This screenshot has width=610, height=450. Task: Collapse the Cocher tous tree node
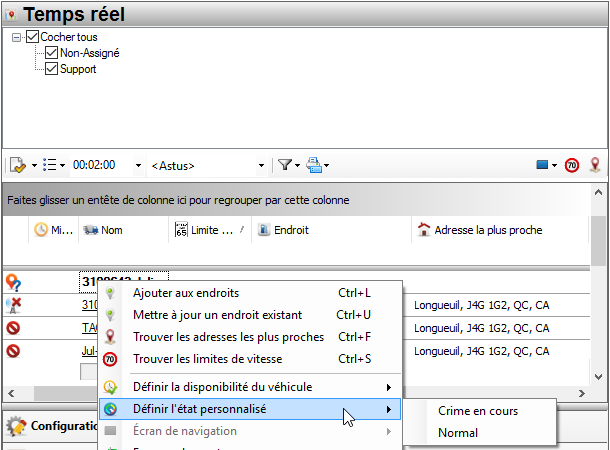17,37
